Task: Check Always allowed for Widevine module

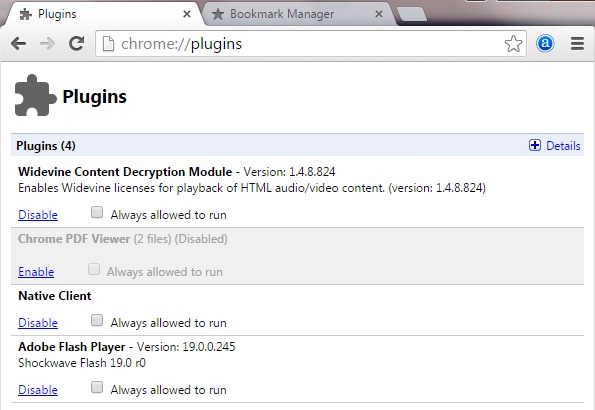Action: tap(97, 212)
